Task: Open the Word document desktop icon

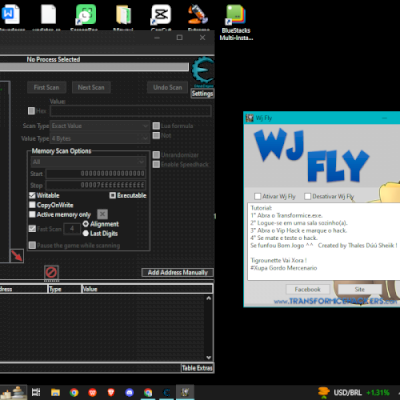Action: (11, 17)
